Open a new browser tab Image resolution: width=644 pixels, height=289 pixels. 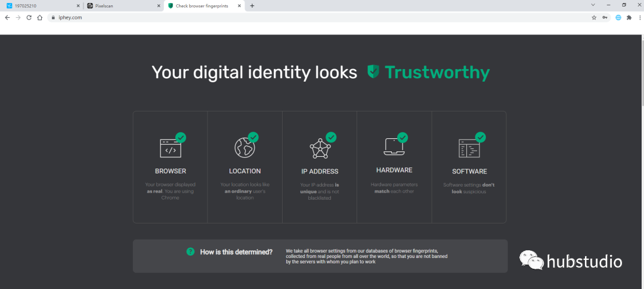[x=252, y=6]
